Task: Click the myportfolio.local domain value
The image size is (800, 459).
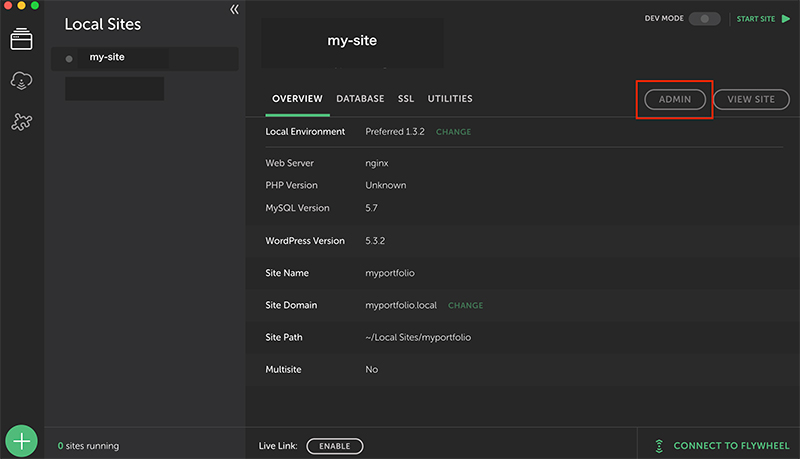Action: [x=401, y=305]
